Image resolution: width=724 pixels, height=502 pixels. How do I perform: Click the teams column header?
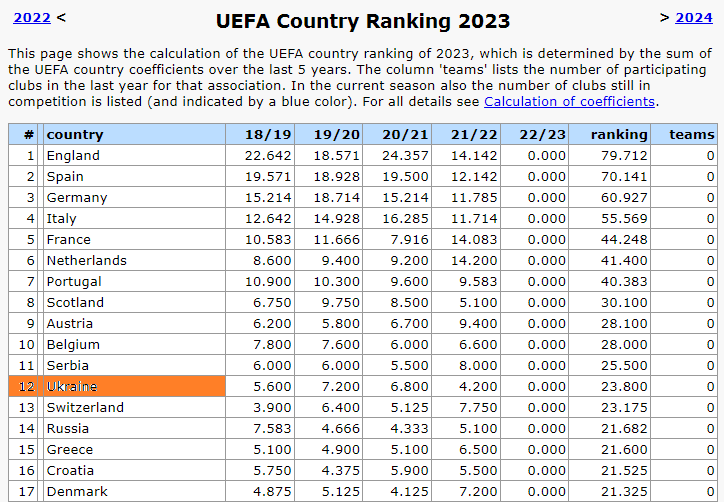tap(692, 134)
